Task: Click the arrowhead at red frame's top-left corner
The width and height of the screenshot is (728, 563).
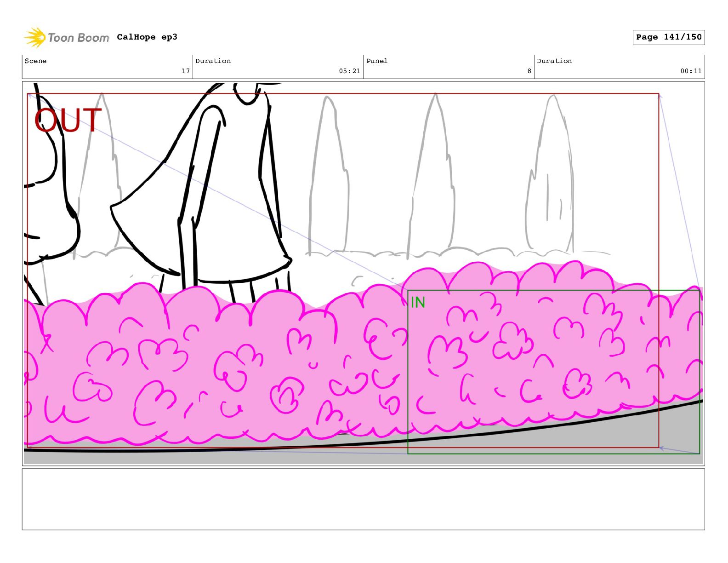Action: tap(30, 96)
